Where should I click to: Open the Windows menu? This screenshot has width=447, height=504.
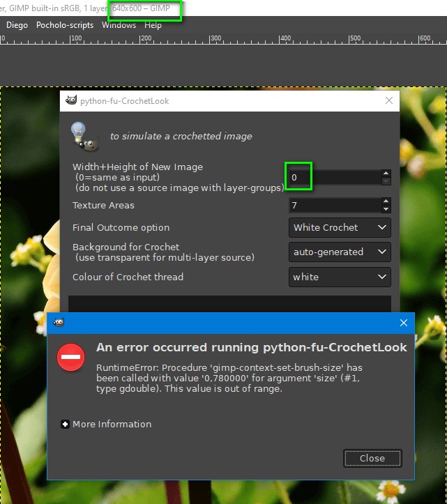(119, 25)
